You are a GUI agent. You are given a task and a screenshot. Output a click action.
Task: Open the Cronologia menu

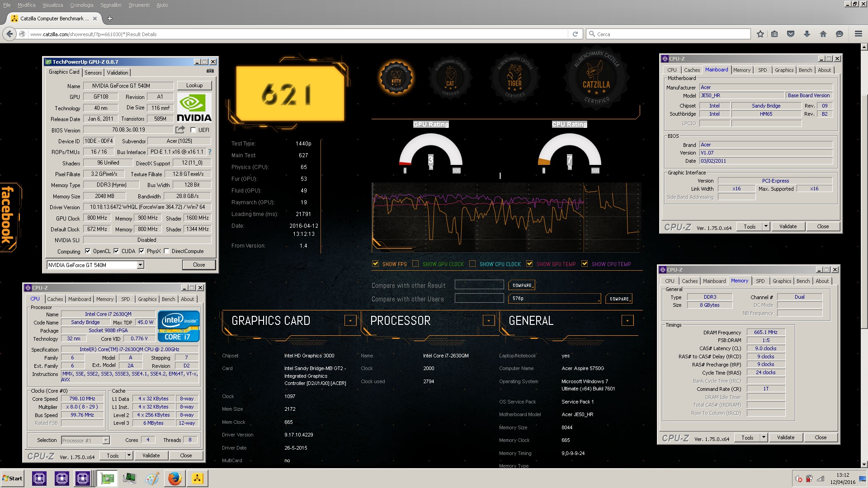81,5
